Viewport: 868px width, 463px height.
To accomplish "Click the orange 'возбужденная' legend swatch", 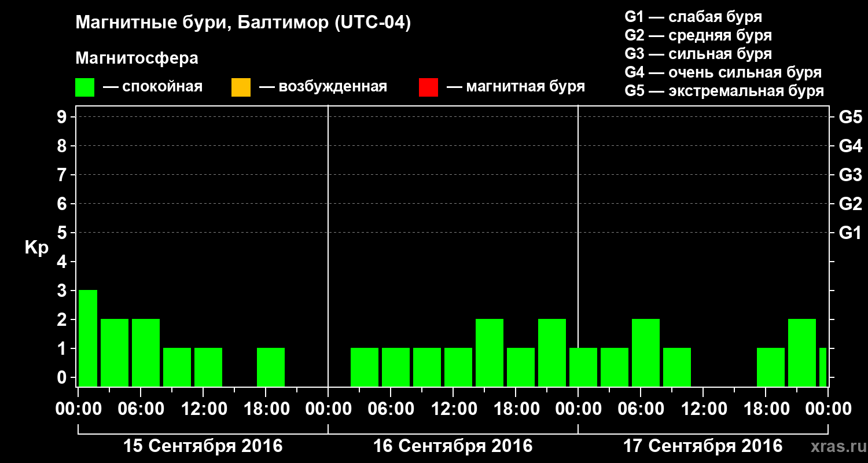I will pyautogui.click(x=241, y=87).
